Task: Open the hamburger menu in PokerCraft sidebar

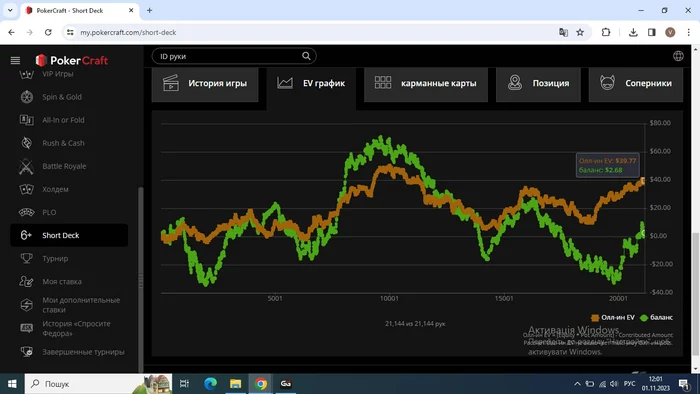Action: tap(15, 60)
